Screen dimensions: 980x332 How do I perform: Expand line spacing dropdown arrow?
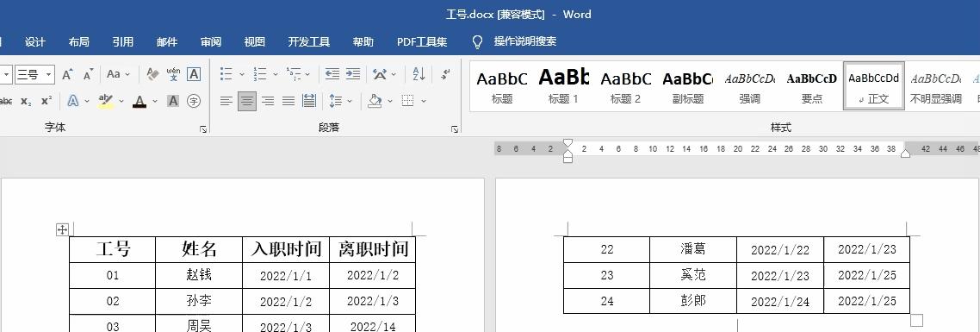pos(350,101)
